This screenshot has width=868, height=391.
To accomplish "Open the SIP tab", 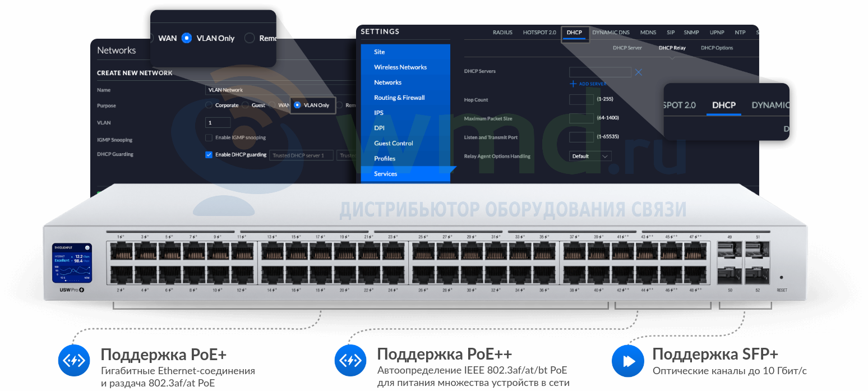I will [671, 33].
